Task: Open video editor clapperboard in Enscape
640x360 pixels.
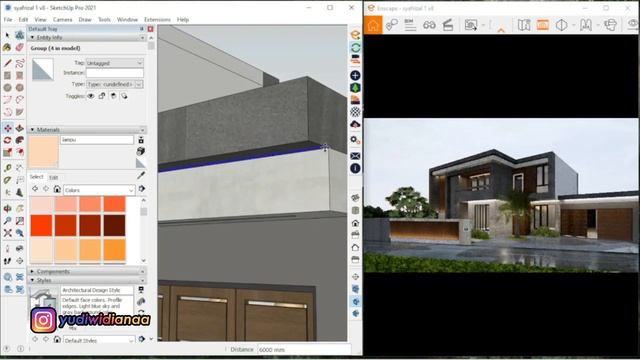Action: [448, 25]
